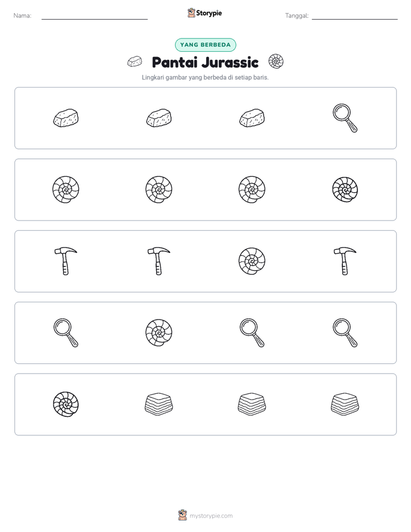Click the ammonite shell among the magnifying glasses
411x532 pixels.
click(159, 333)
